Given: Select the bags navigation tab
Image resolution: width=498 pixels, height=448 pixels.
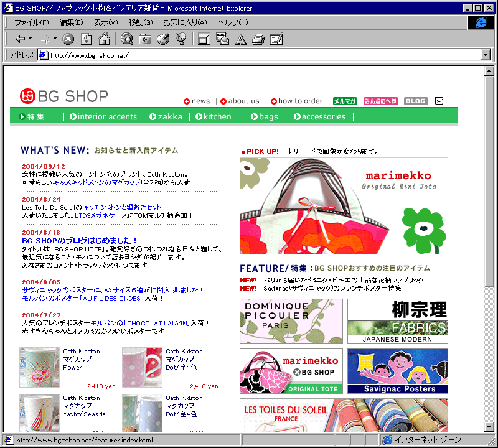Looking at the screenshot, I should pyautogui.click(x=264, y=117).
